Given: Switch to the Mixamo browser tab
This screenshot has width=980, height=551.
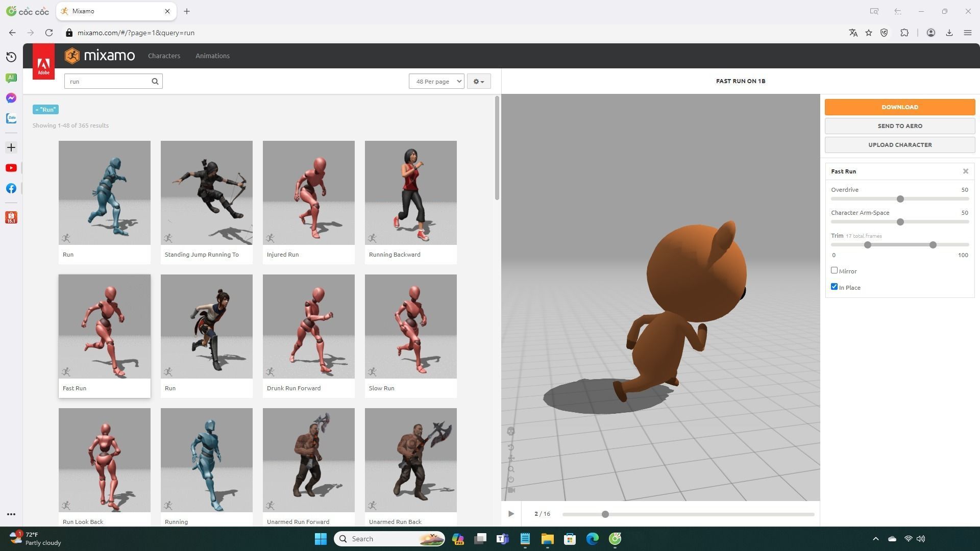Looking at the screenshot, I should click(x=116, y=11).
